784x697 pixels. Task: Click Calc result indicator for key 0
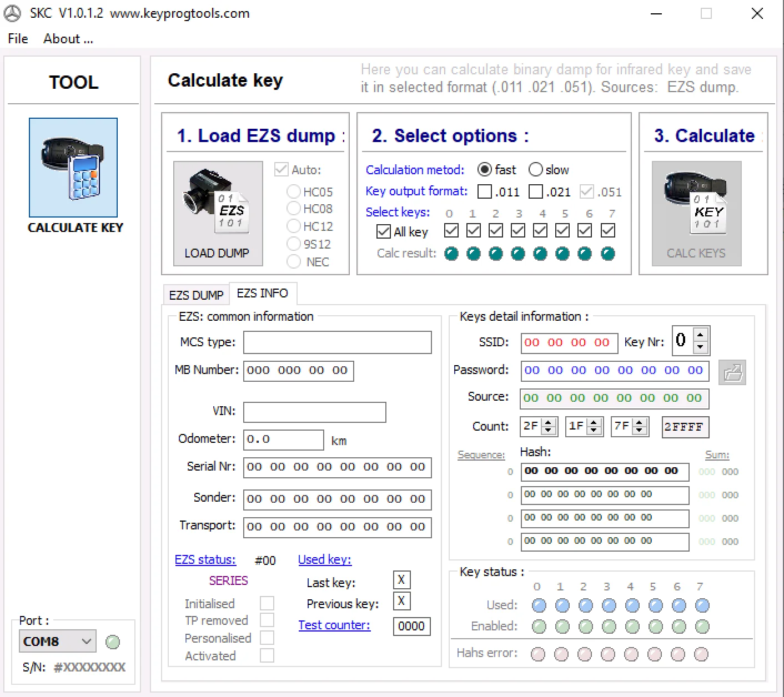point(451,254)
